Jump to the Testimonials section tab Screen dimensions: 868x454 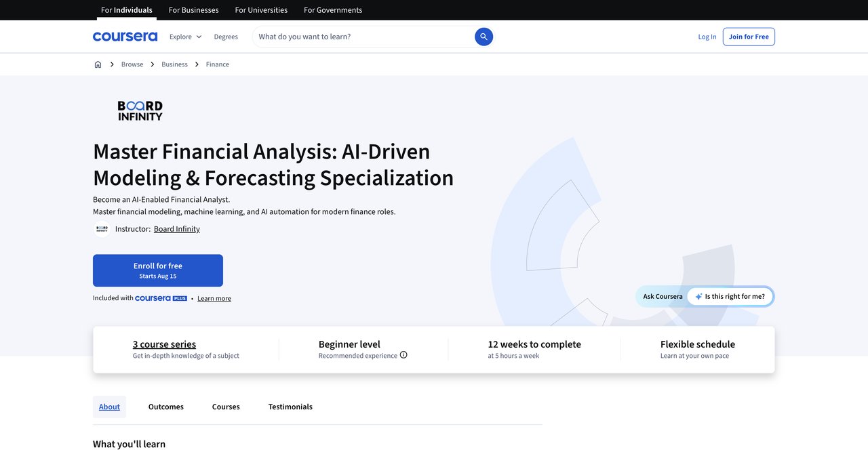click(290, 407)
